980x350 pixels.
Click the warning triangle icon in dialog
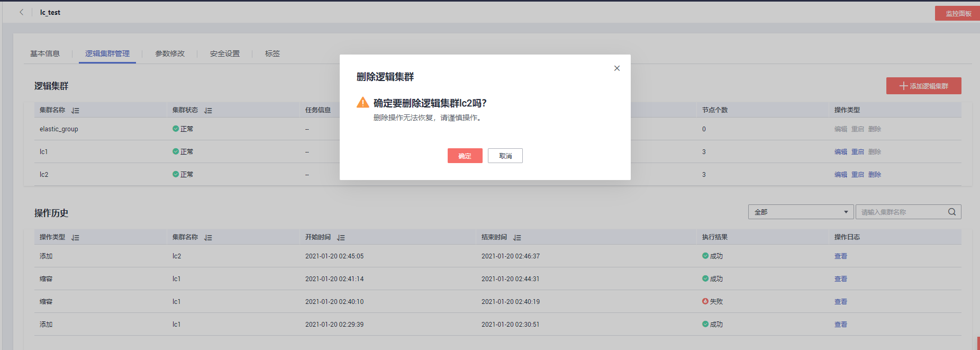363,103
